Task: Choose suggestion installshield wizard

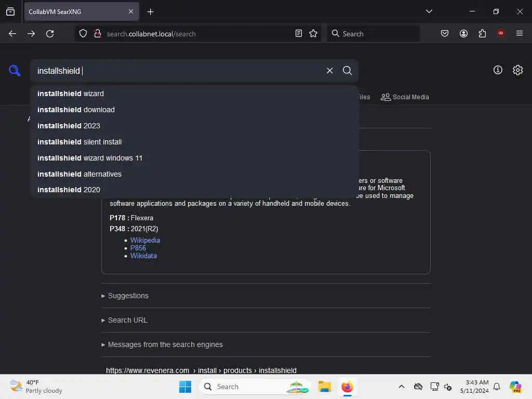Action: click(194, 94)
